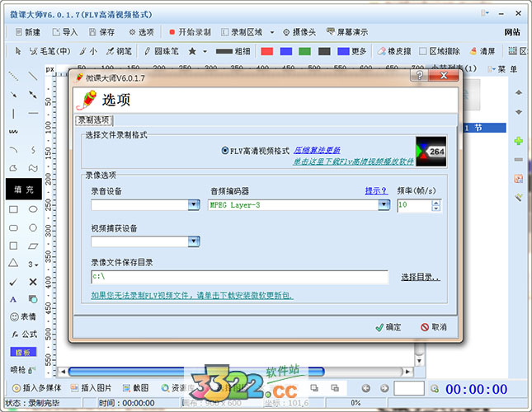This screenshot has height=412, width=532.
Task: Pick the dark gray color swatch
Action: tap(324, 51)
